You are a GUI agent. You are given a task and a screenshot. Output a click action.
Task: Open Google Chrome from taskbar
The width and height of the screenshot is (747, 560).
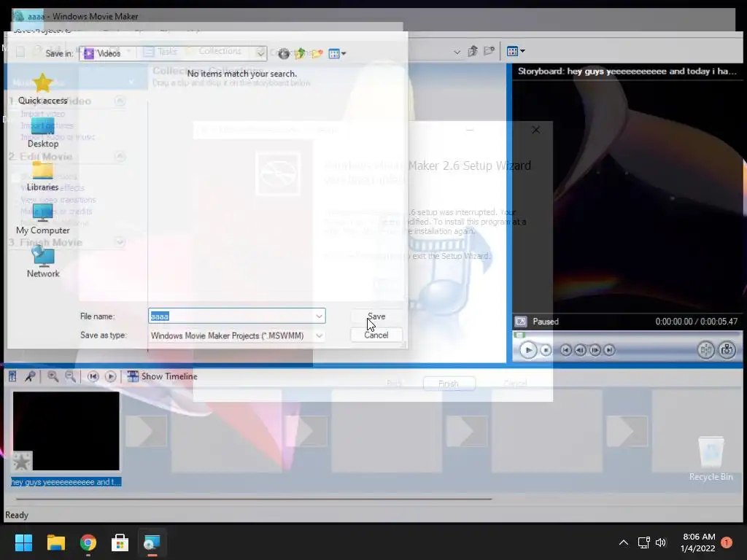[88, 542]
